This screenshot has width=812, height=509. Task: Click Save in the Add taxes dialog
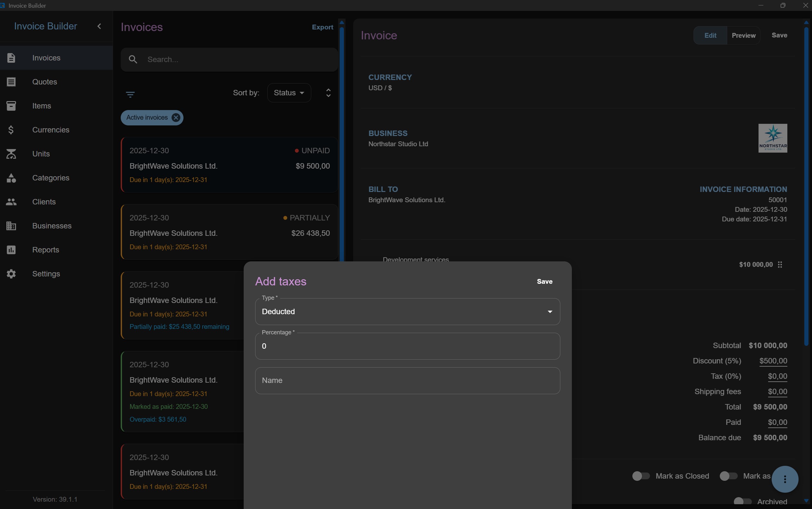click(544, 282)
